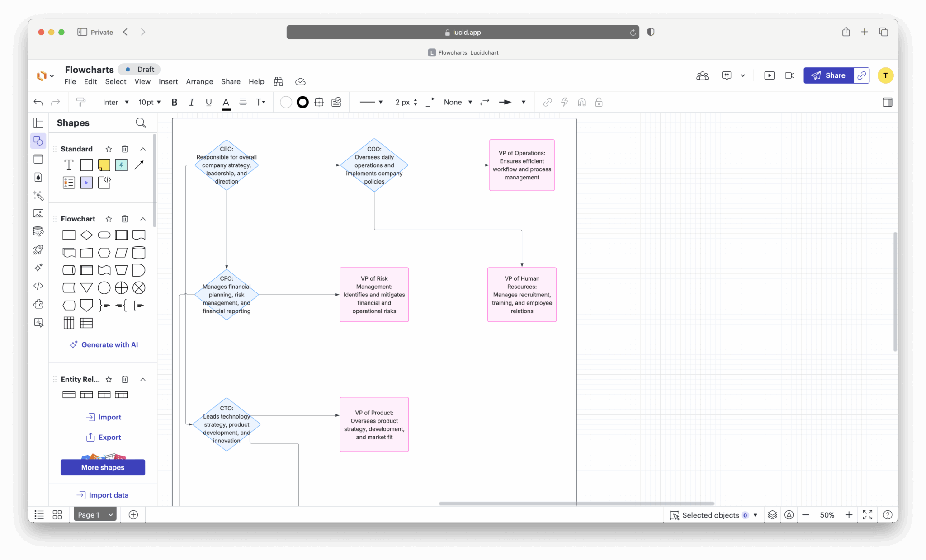926x560 pixels.
Task: Open the Arrange menu
Action: point(199,82)
